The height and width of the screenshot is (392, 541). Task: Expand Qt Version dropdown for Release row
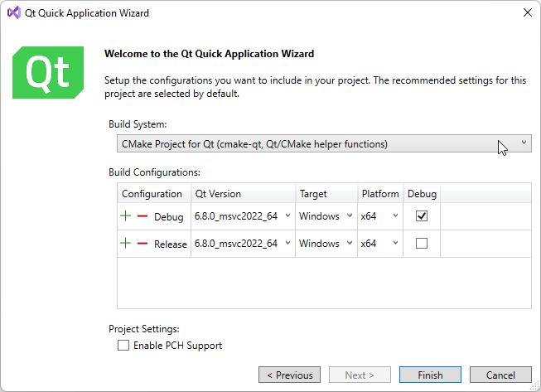tap(287, 244)
